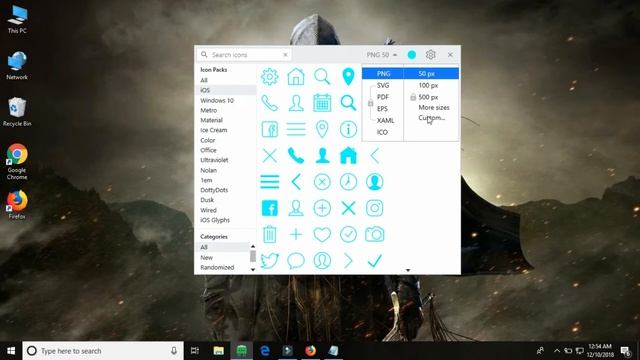640x360 pixels.
Task: Open the teal color picker circle
Action: (x=411, y=55)
